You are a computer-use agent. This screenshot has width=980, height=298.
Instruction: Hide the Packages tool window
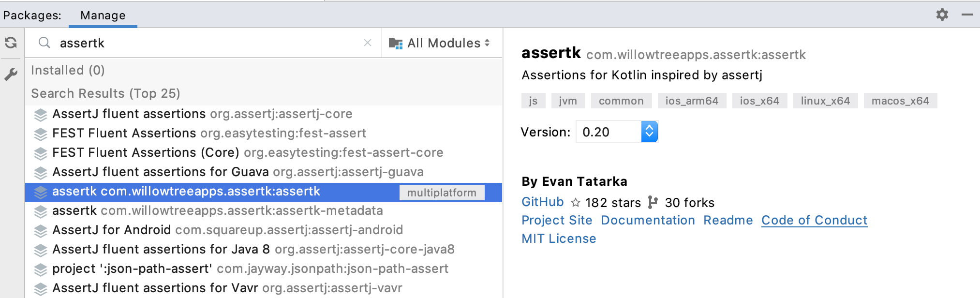click(967, 15)
